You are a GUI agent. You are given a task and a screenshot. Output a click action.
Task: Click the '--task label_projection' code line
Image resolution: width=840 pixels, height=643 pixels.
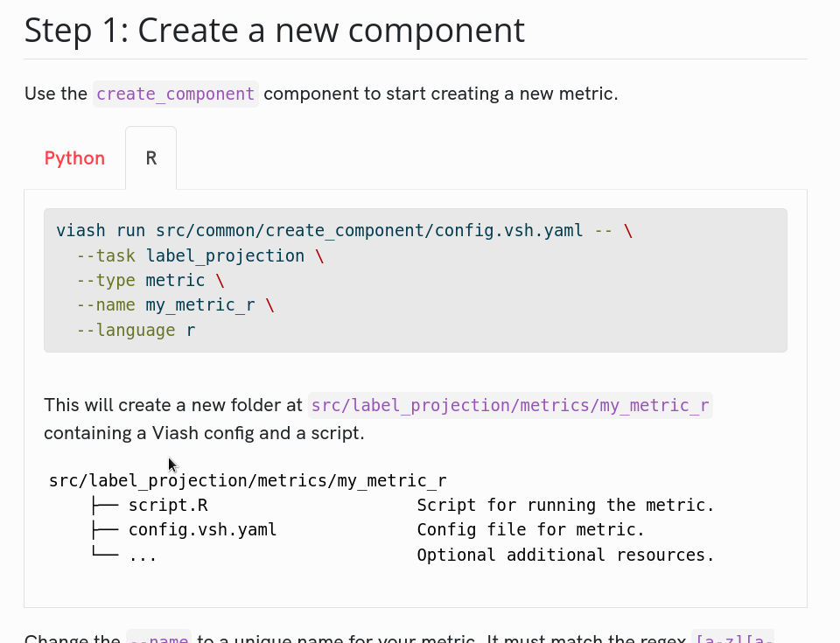(200, 255)
